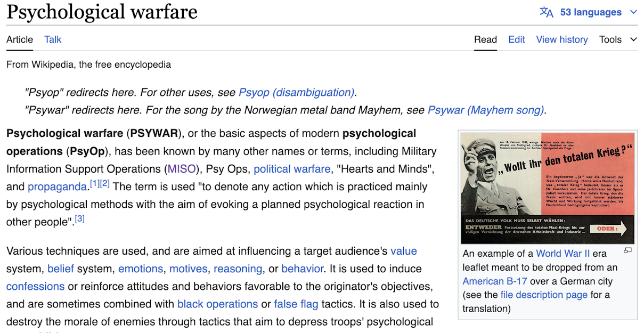Open the file description page link

pyautogui.click(x=544, y=295)
